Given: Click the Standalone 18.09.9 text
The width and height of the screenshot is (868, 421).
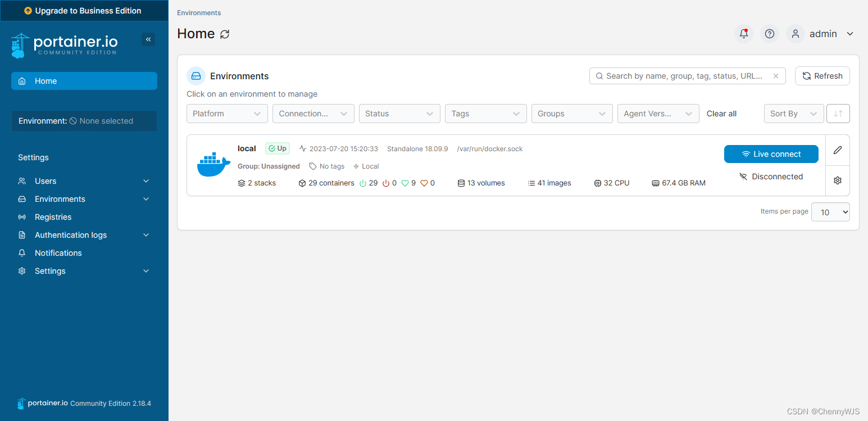Looking at the screenshot, I should 417,149.
